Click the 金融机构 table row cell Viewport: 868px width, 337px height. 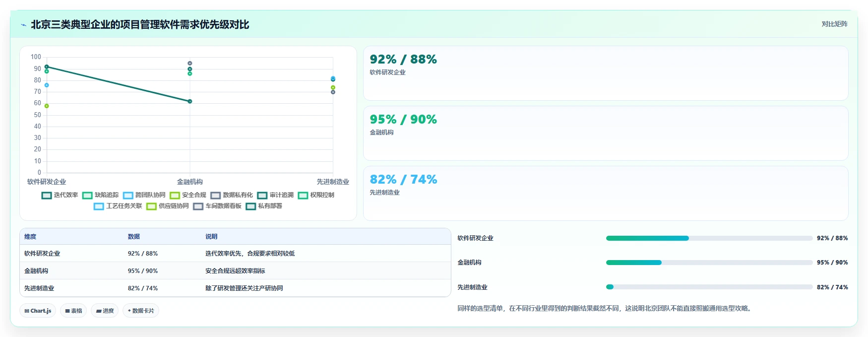click(x=36, y=271)
